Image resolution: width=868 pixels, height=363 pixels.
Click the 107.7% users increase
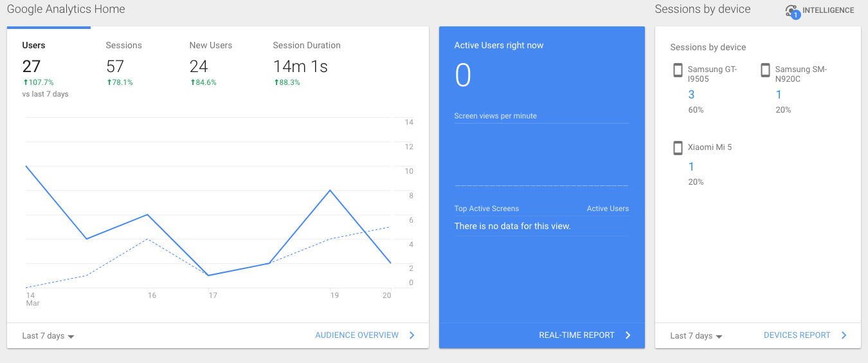tap(38, 82)
